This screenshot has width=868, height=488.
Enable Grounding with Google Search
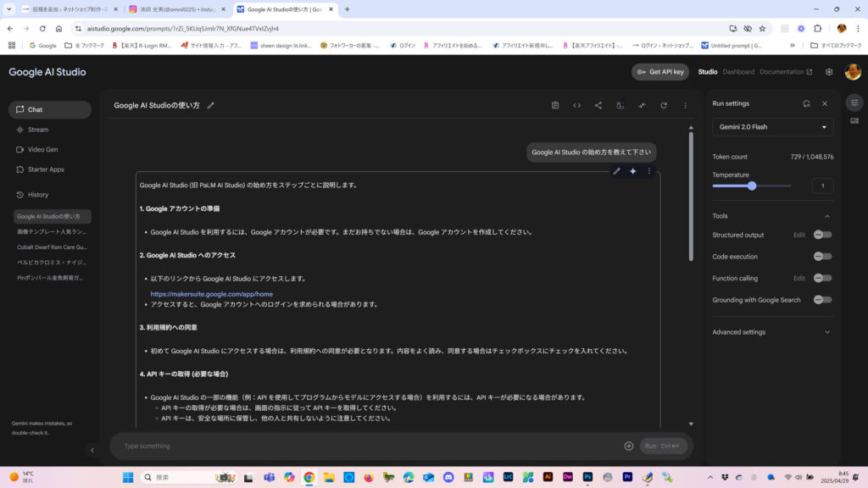(x=822, y=299)
